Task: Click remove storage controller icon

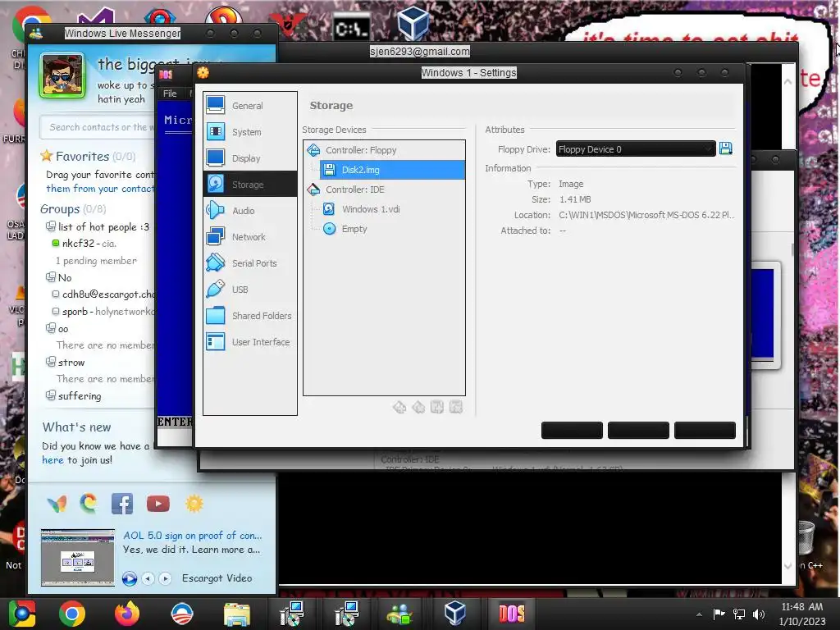Action: [x=418, y=408]
